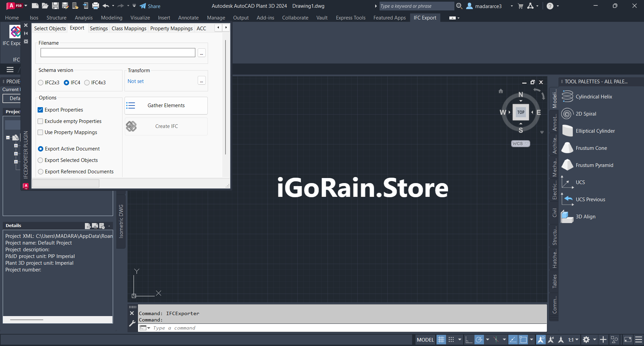644x346 pixels.
Task: Select the 2D Spiral tool
Action: (586, 114)
